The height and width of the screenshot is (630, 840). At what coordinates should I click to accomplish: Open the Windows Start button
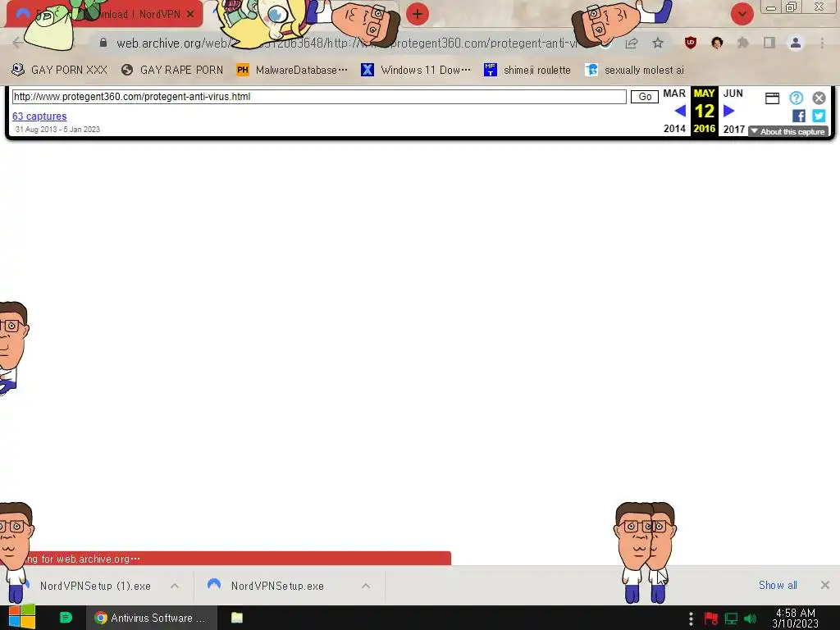tap(22, 618)
